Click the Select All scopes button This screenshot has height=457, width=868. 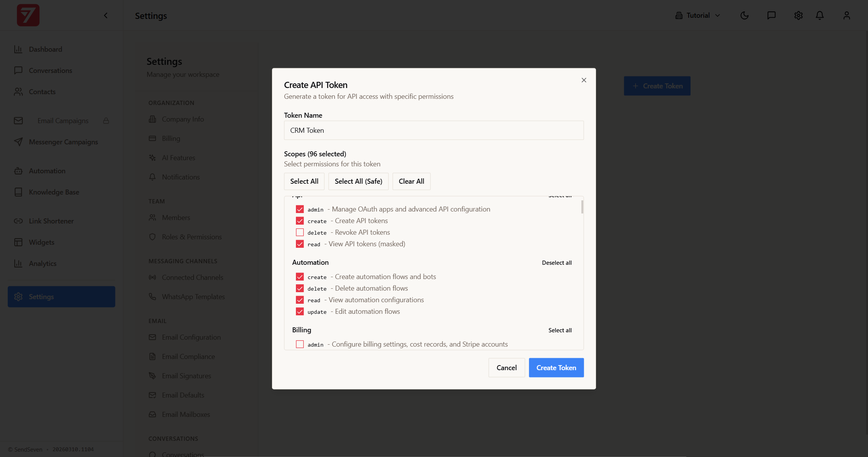tap(304, 181)
